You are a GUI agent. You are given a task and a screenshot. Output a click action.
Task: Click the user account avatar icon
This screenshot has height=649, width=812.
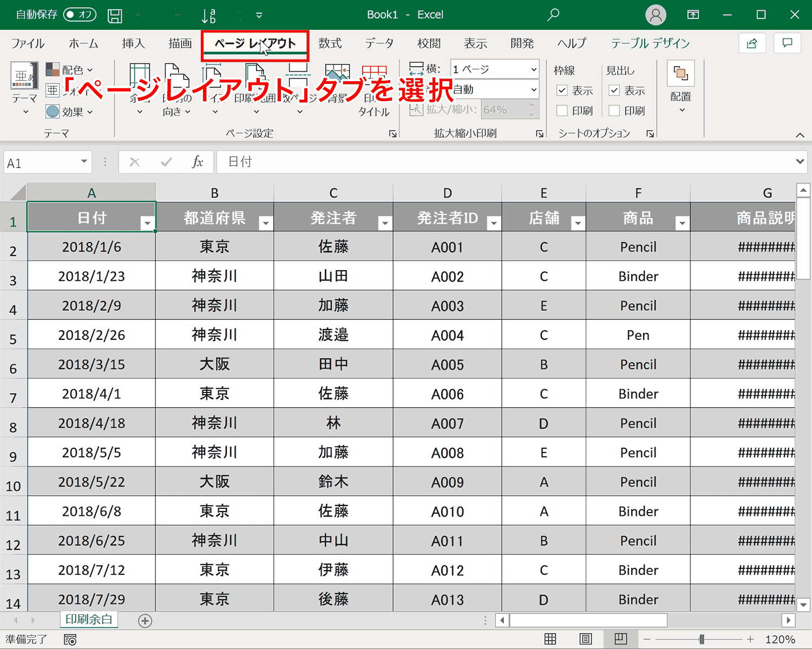[x=656, y=15]
